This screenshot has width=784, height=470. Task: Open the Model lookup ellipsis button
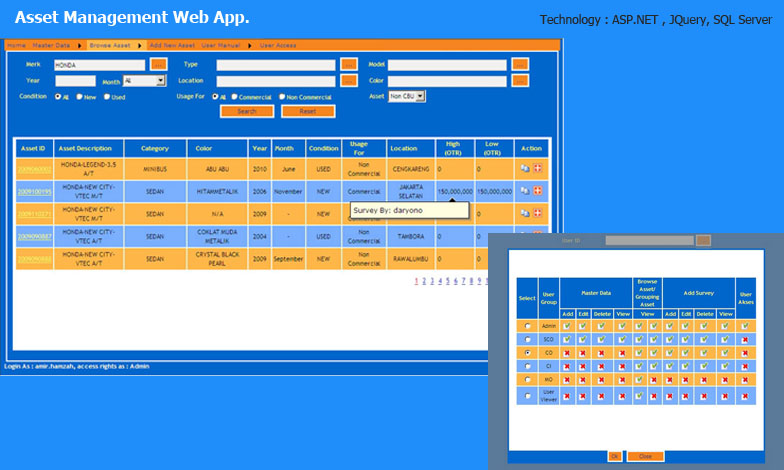(520, 64)
